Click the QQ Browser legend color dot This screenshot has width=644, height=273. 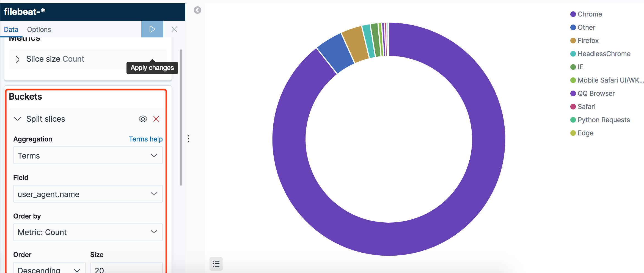573,94
